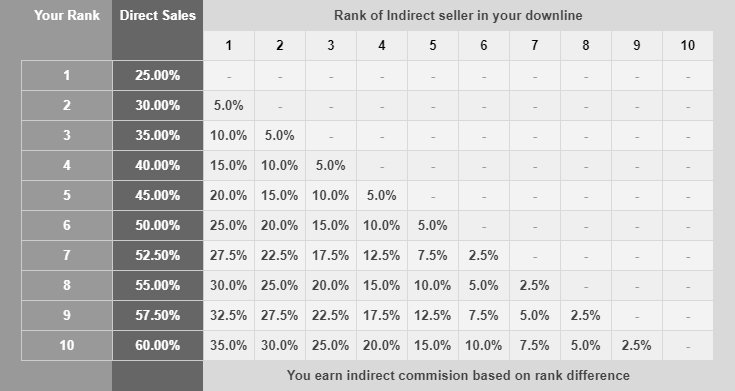Screen dimensions: 735x391
Task: Select the 25.00% direct sales cell
Action: (158, 75)
